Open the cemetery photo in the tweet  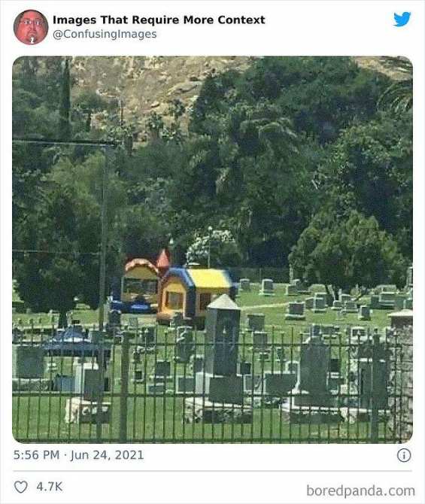[212, 250]
